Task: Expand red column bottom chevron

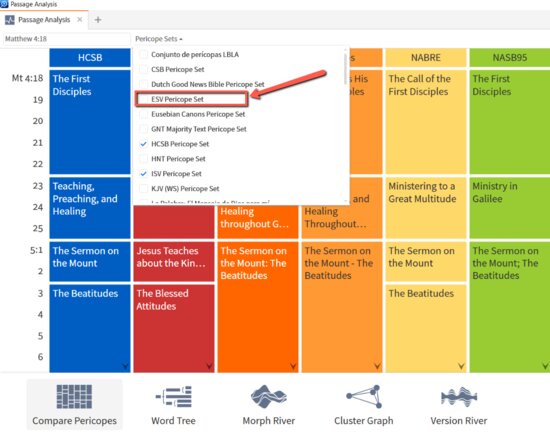Action: (x=209, y=366)
